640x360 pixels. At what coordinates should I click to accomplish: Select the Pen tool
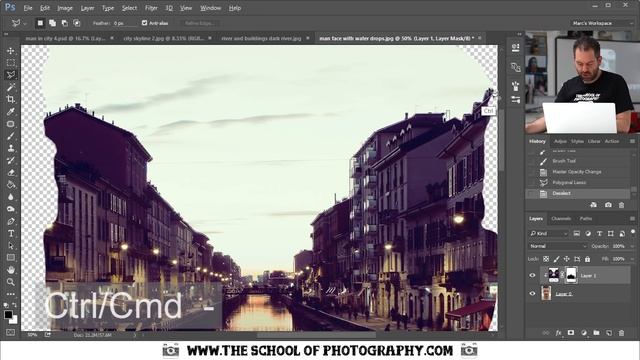pyautogui.click(x=11, y=221)
